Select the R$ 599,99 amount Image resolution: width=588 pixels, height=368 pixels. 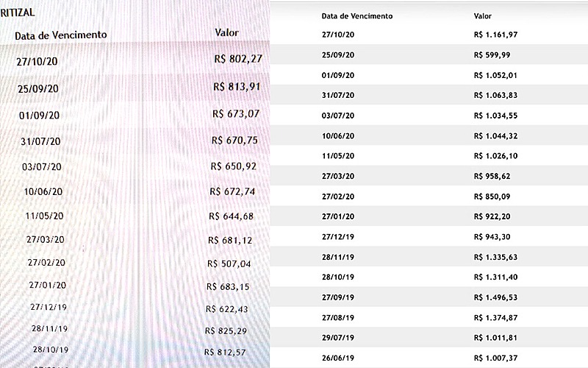pos(492,54)
